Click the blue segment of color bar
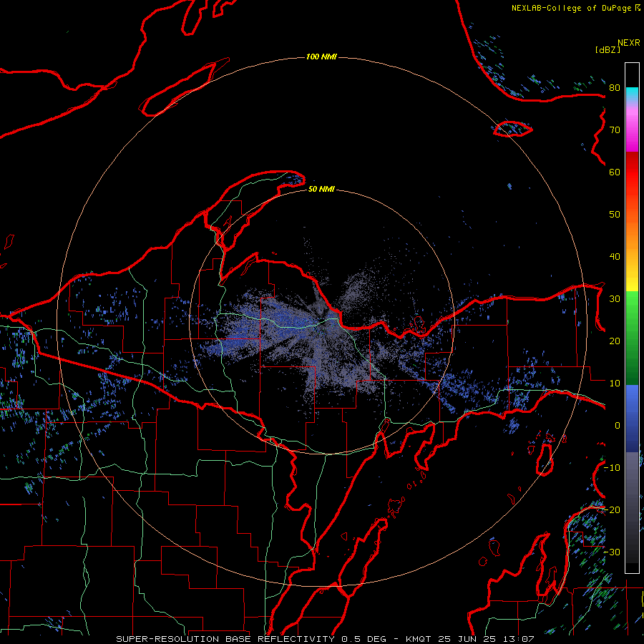The height and width of the screenshot is (644, 644). click(632, 418)
